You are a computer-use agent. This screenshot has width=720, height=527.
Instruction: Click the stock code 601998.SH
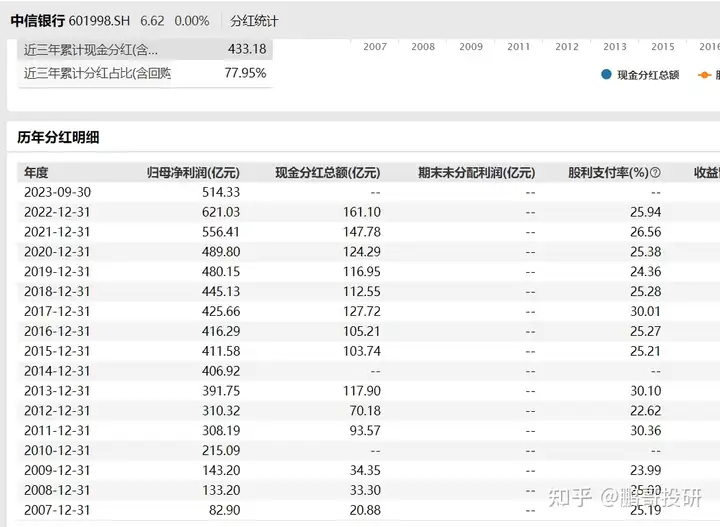tap(99, 21)
